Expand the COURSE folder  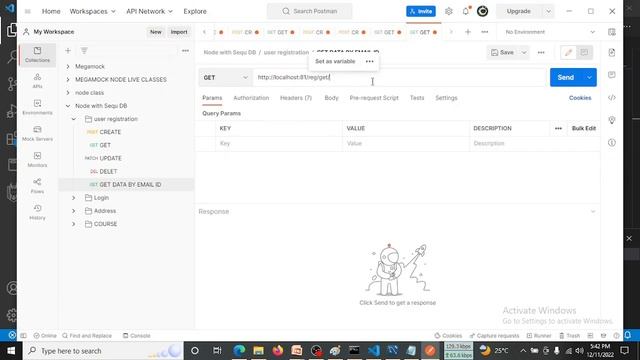coord(73,224)
